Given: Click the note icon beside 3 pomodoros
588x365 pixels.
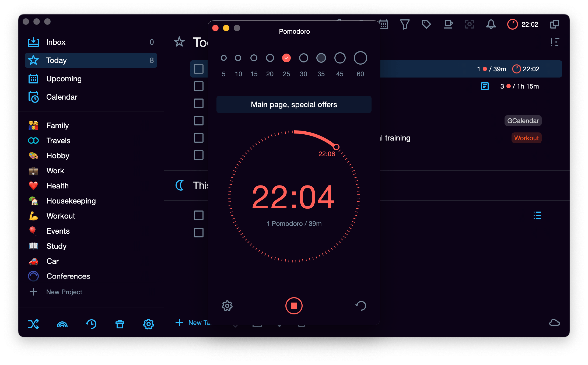Looking at the screenshot, I should coord(485,86).
